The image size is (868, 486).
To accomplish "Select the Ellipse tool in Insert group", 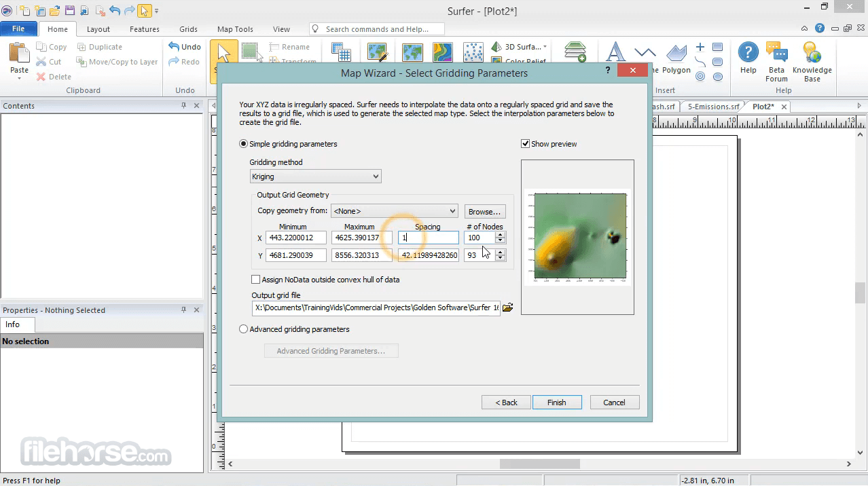I will tap(718, 77).
